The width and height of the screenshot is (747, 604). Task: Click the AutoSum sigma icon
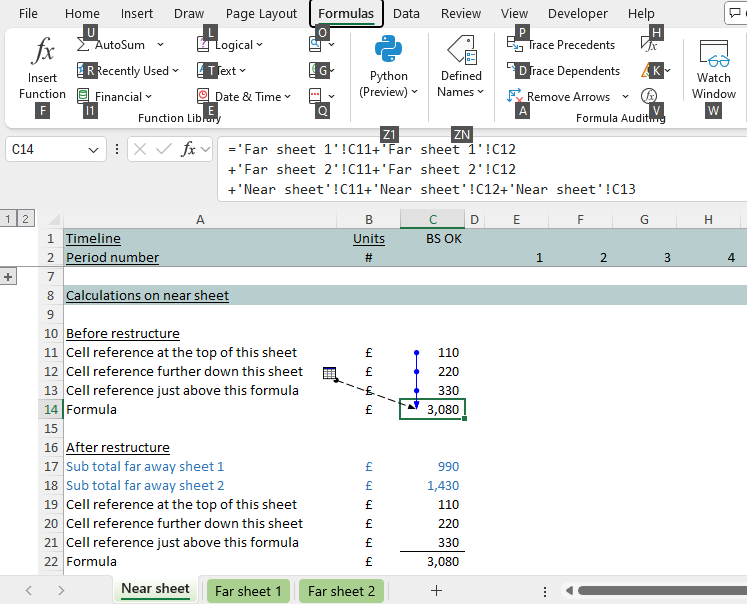(83, 45)
